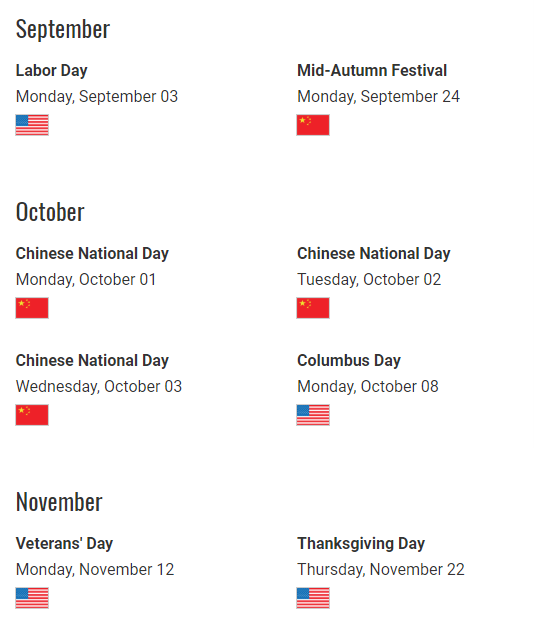Open the Labor Day holiday title
This screenshot has width=534, height=631.
[52, 71]
